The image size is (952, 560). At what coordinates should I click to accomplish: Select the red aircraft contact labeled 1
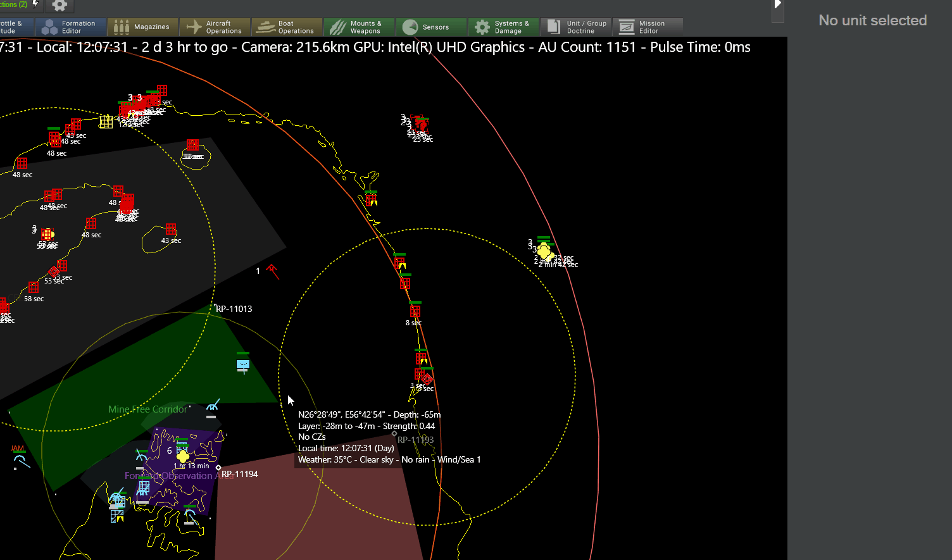tap(272, 271)
